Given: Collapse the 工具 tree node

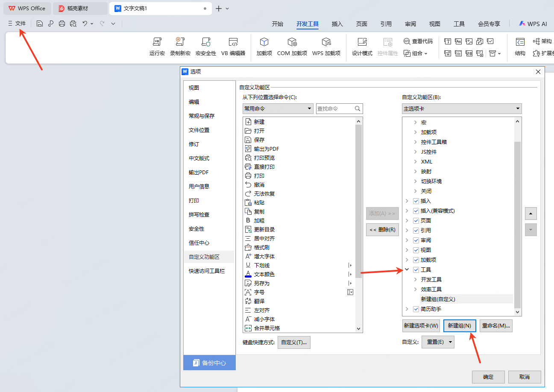Looking at the screenshot, I should pos(407,270).
